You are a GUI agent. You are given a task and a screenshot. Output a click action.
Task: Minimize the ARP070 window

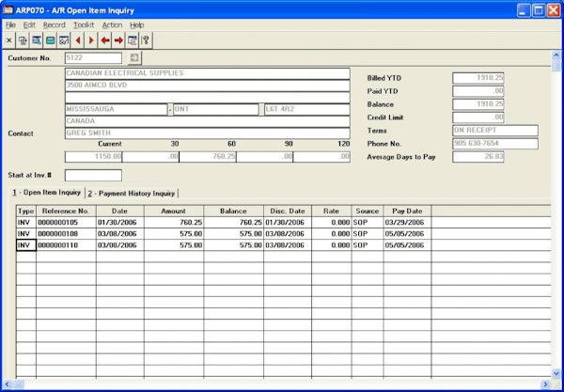[x=524, y=10]
